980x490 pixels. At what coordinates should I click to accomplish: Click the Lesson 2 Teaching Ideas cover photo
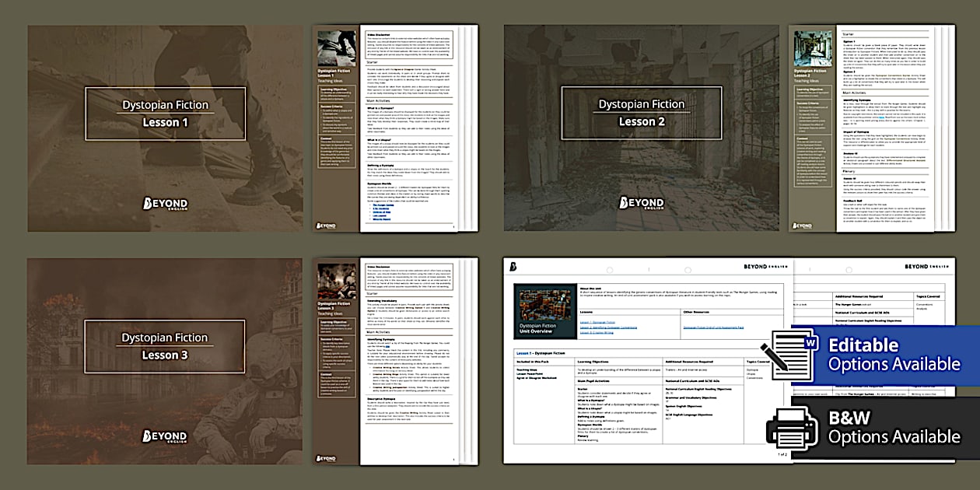point(812,48)
